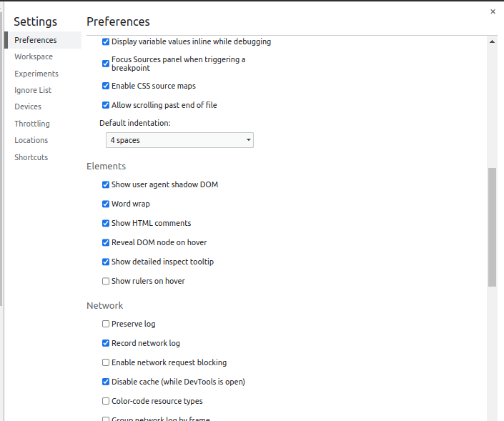Go to the Devices tab

click(x=28, y=107)
